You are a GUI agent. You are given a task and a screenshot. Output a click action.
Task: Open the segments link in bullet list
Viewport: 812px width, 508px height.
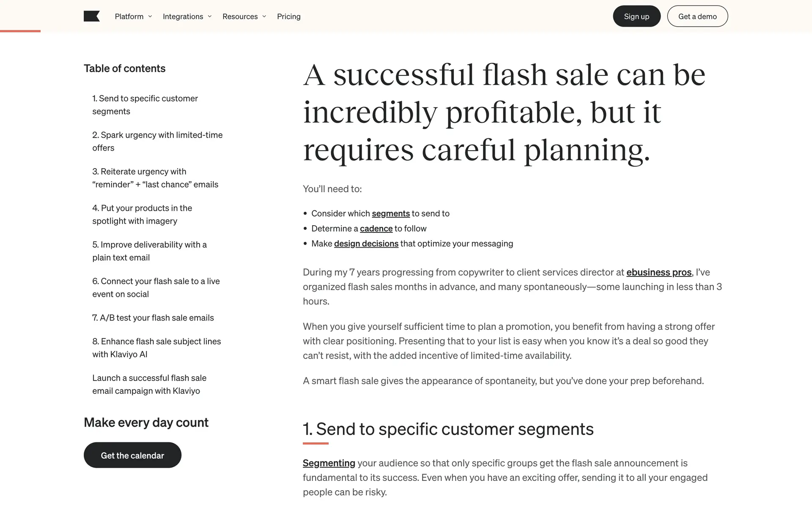pos(390,213)
